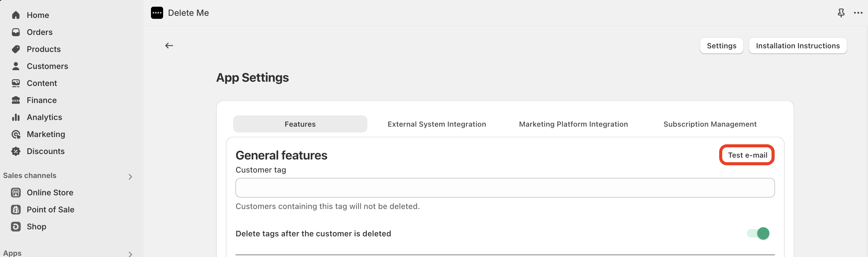This screenshot has height=257, width=868.
Task: Open Marketing section
Action: 46,134
